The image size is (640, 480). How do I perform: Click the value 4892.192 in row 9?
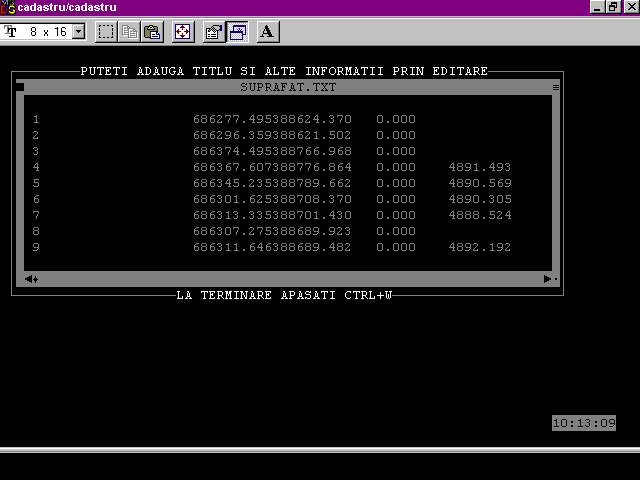(479, 247)
